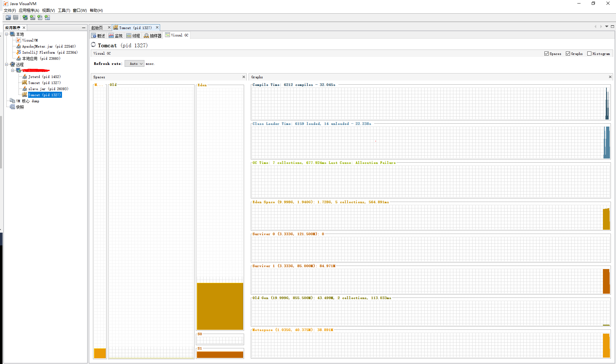Viewport: 616px width, 364px height.
Task: Open the 工具(T) menu
Action: pos(64,10)
